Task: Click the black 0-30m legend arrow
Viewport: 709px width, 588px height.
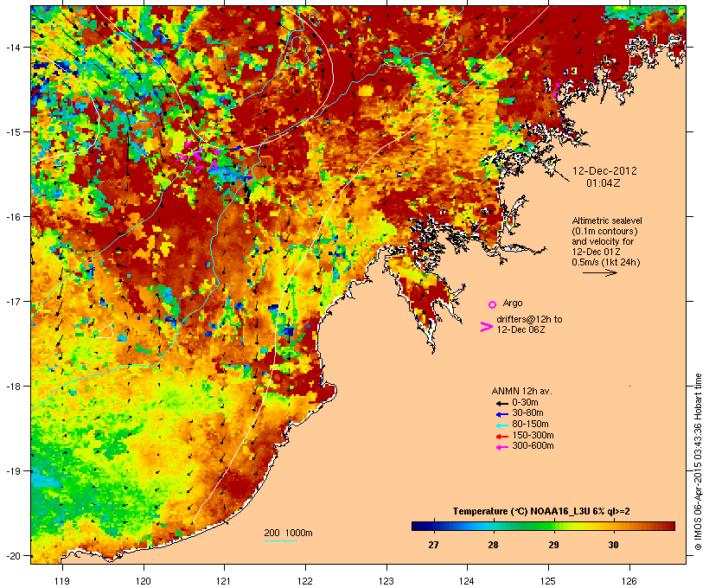Action: (x=502, y=403)
